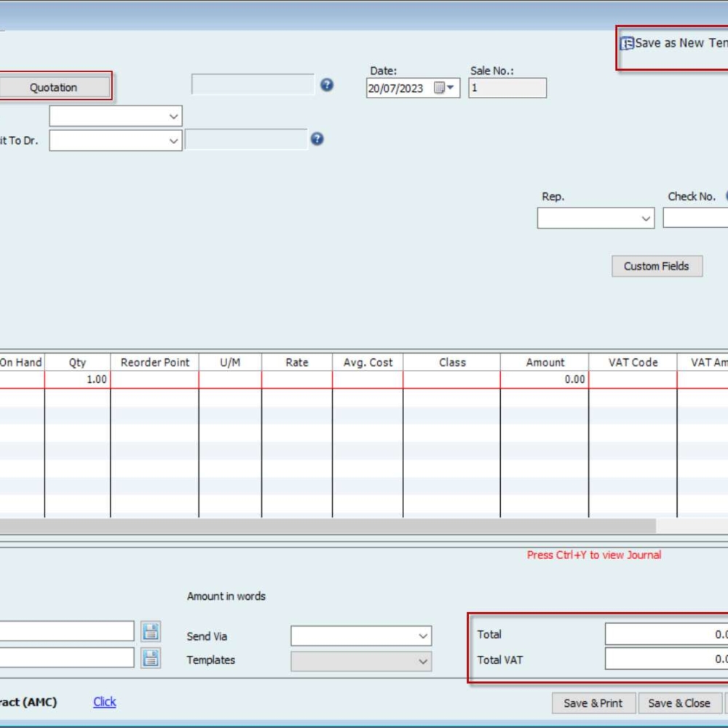Click the U/M column header
The height and width of the screenshot is (728, 728).
pyautogui.click(x=230, y=363)
